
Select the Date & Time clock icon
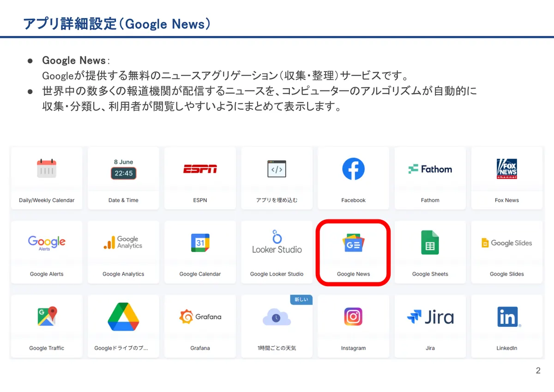pyautogui.click(x=123, y=169)
